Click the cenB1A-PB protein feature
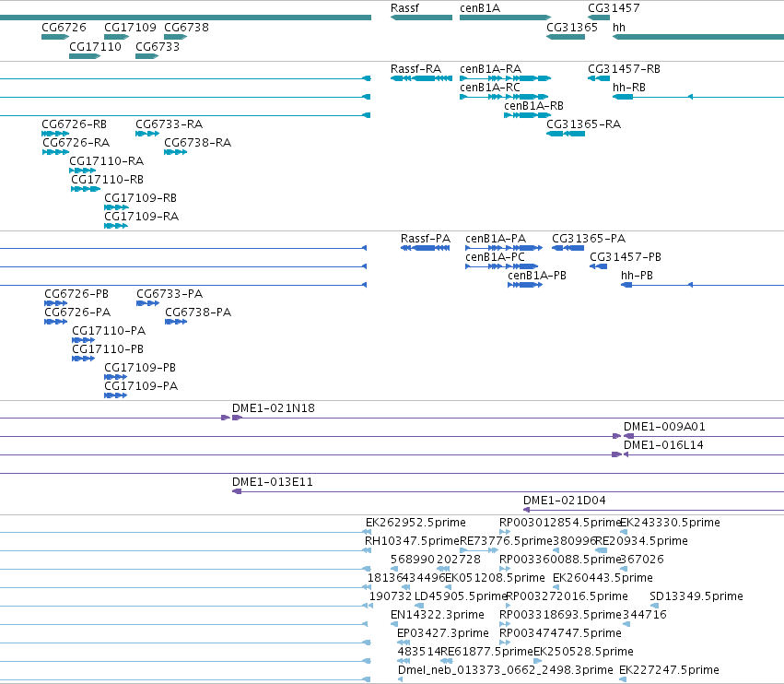 tap(525, 285)
